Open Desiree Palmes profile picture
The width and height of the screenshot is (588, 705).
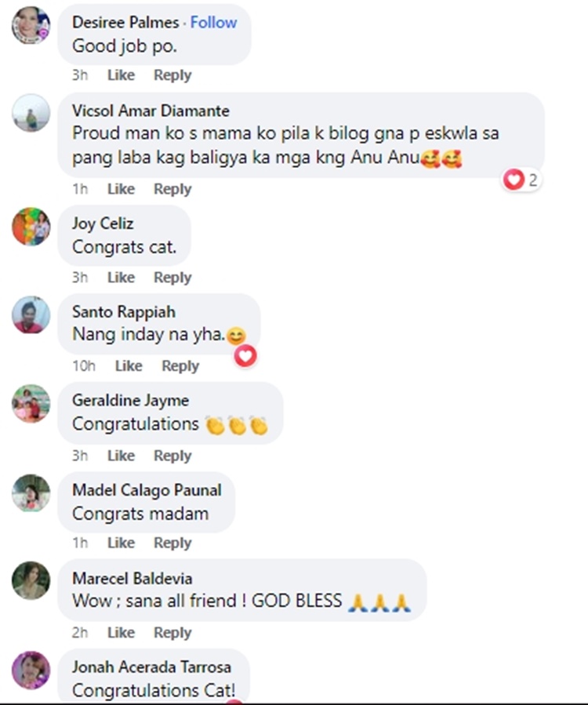(31, 25)
